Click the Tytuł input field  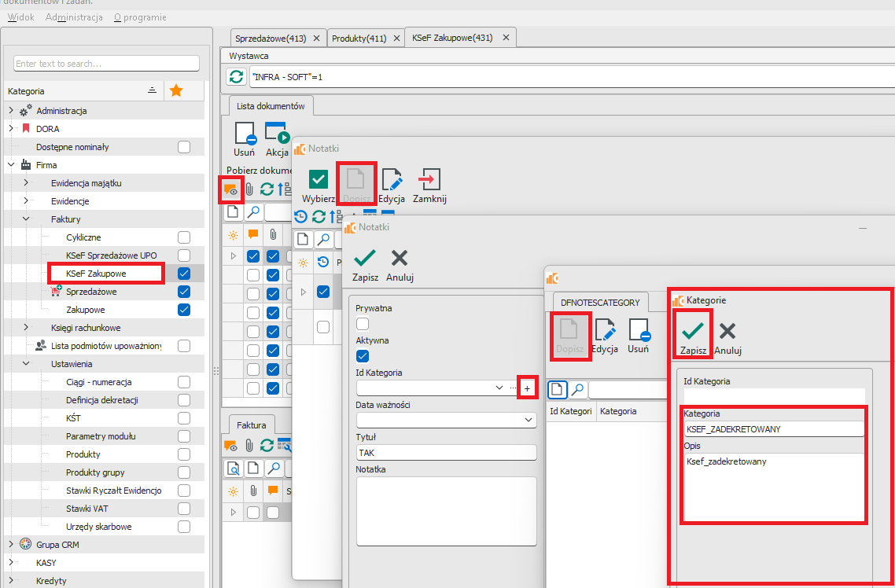(x=446, y=453)
